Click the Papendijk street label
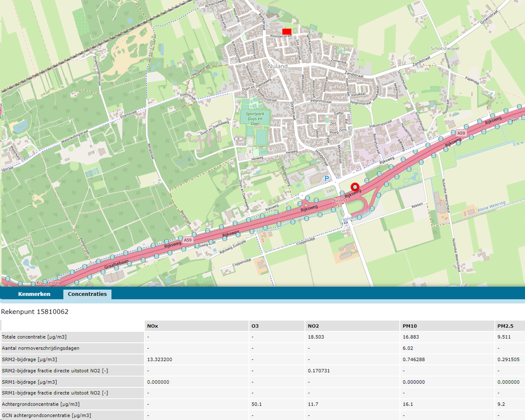Image resolution: width=525 pixels, height=420 pixels. tap(472, 80)
